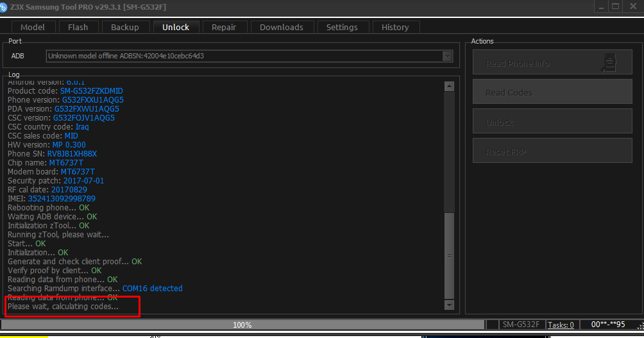The height and width of the screenshot is (338, 644).
Task: Click chip name MT6737T value
Action: click(66, 163)
